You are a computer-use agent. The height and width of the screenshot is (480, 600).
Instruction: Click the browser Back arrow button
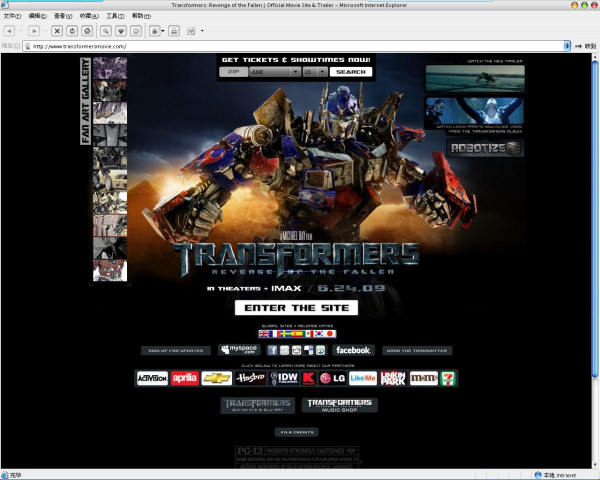pos(10,31)
